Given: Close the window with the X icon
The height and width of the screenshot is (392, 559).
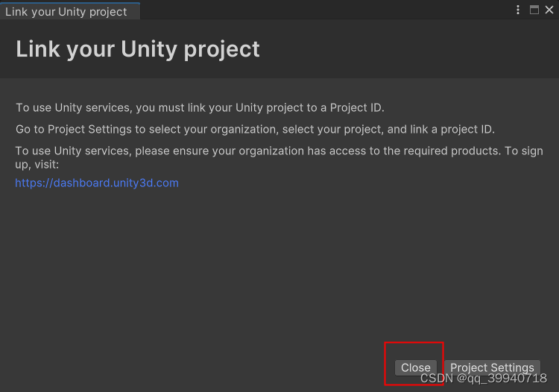Looking at the screenshot, I should 549,10.
